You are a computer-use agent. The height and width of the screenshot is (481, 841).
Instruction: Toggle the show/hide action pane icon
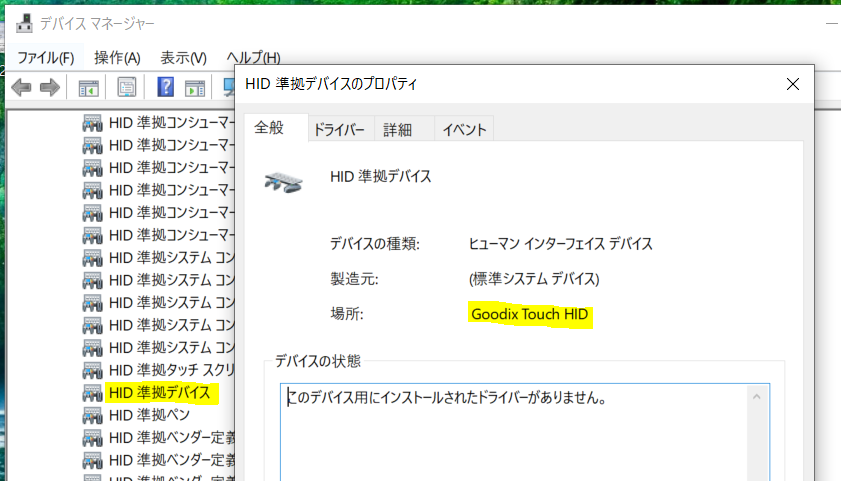pyautogui.click(x=195, y=88)
